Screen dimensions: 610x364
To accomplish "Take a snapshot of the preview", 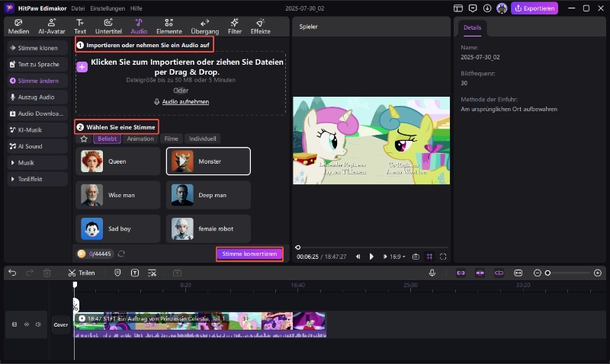I will 416,257.
